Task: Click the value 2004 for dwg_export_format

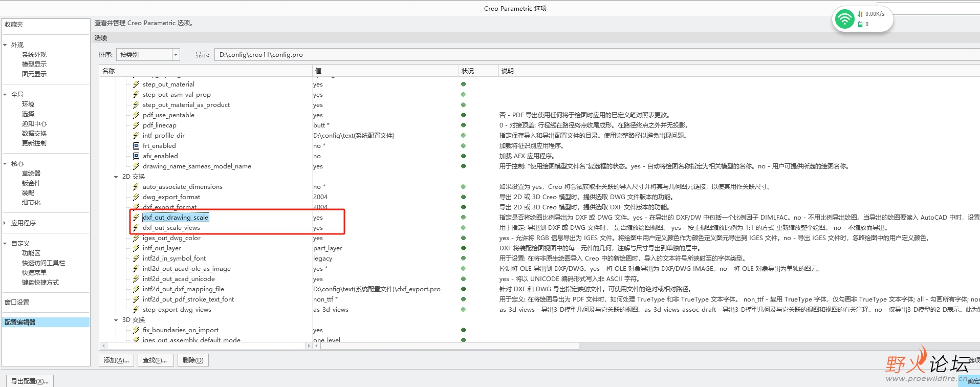Action: [320, 197]
